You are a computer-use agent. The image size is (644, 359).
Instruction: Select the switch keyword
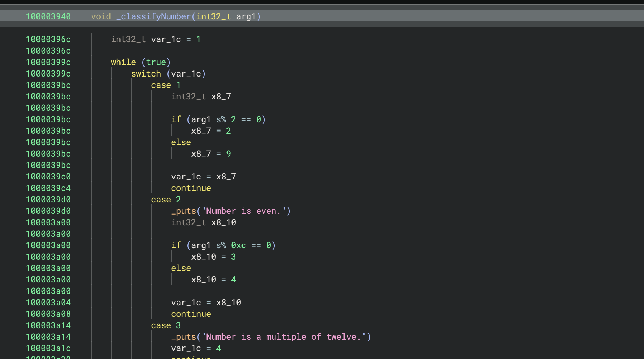coord(146,74)
